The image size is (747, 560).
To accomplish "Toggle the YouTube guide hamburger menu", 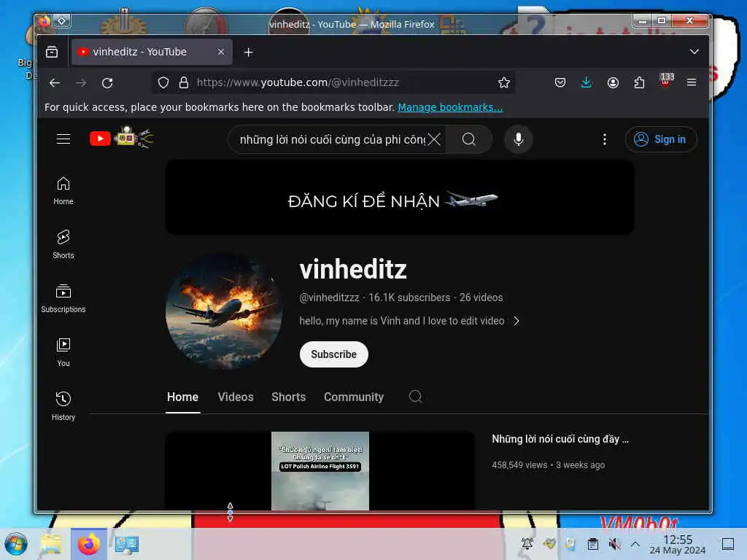I will click(x=63, y=139).
